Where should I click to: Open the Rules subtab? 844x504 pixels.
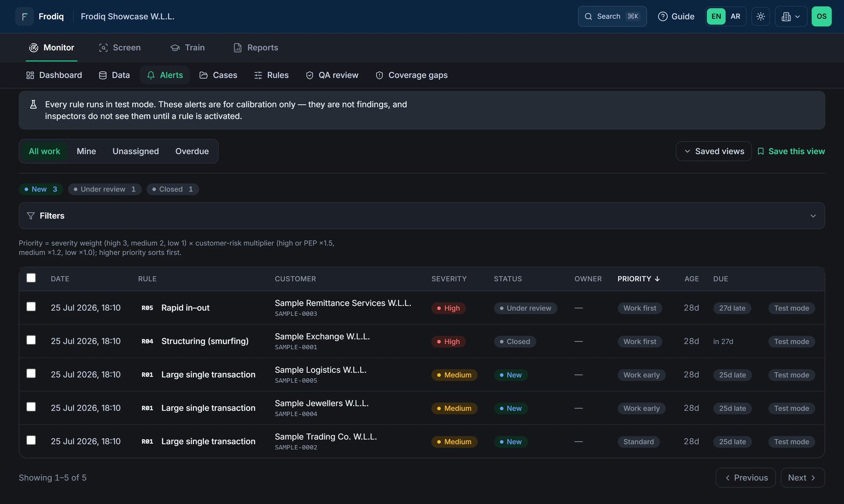[271, 75]
